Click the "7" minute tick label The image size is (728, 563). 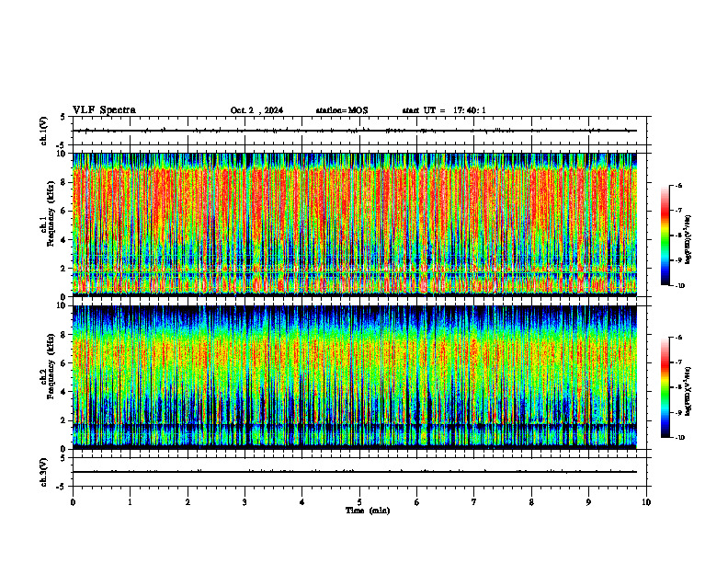point(474,502)
